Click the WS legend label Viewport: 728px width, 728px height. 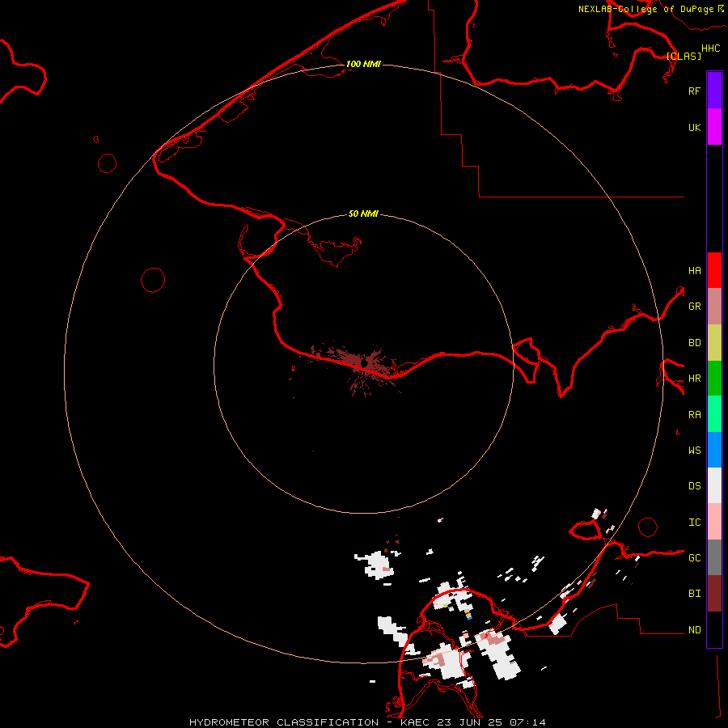[694, 451]
